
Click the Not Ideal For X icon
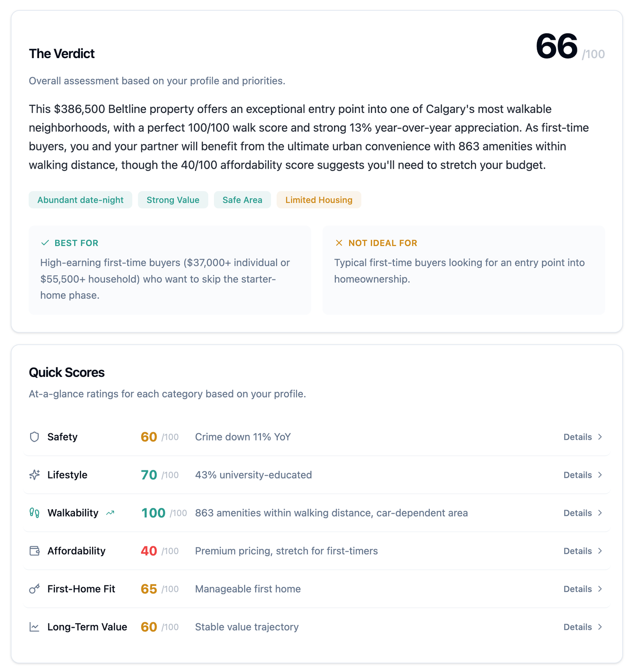click(339, 243)
